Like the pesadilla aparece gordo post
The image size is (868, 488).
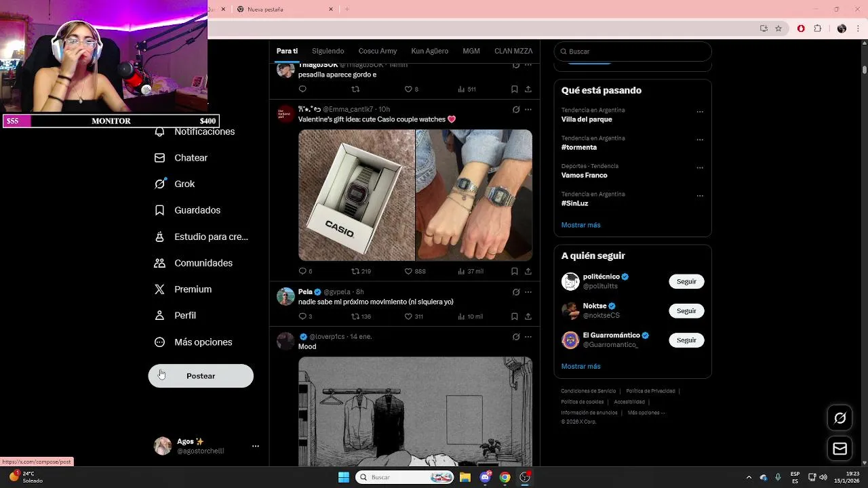point(408,89)
